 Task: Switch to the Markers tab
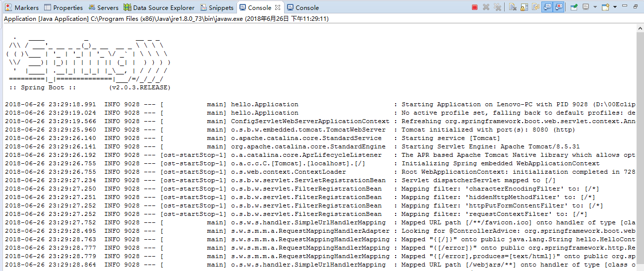tap(22, 7)
